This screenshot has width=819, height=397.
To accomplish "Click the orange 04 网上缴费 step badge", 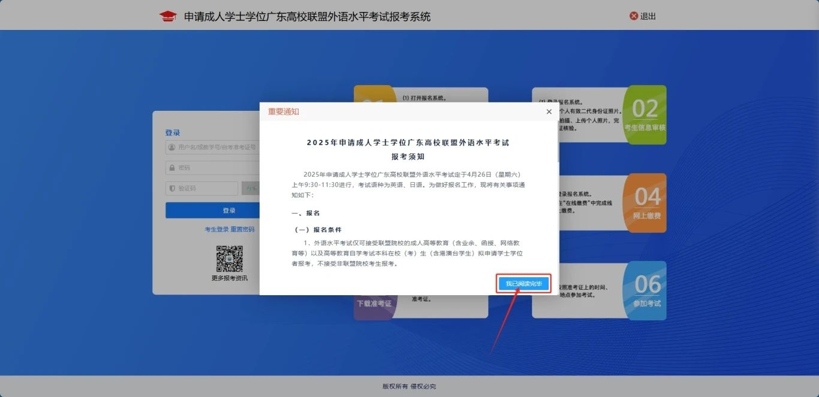I will tap(645, 203).
